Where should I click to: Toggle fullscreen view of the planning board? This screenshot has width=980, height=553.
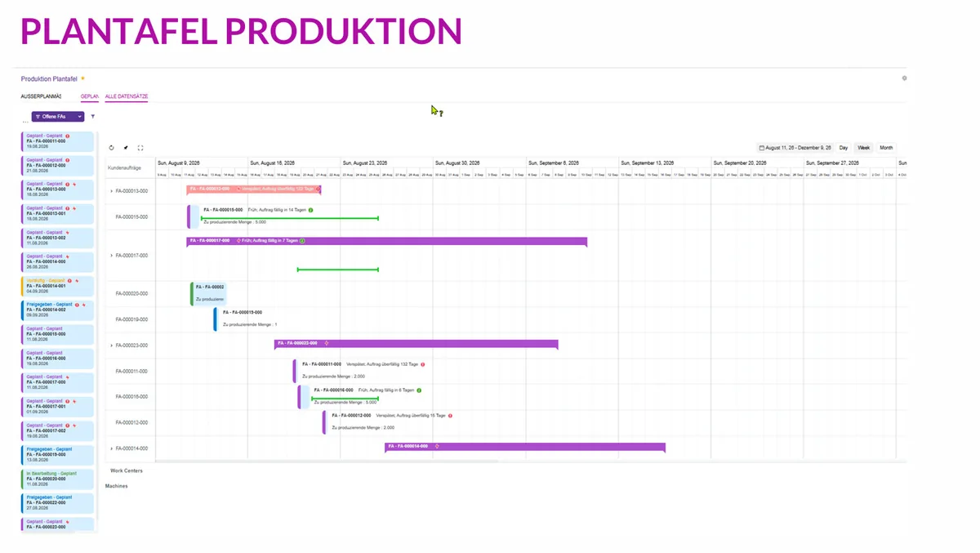tap(140, 148)
